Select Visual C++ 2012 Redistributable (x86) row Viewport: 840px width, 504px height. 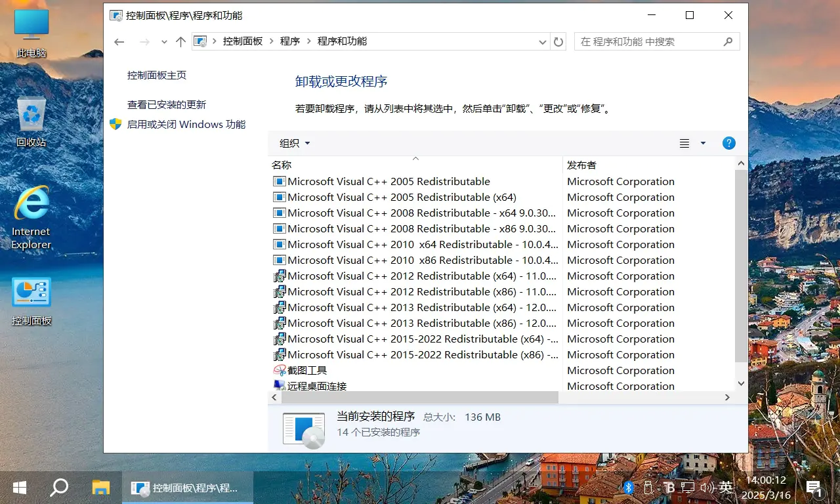click(x=501, y=291)
